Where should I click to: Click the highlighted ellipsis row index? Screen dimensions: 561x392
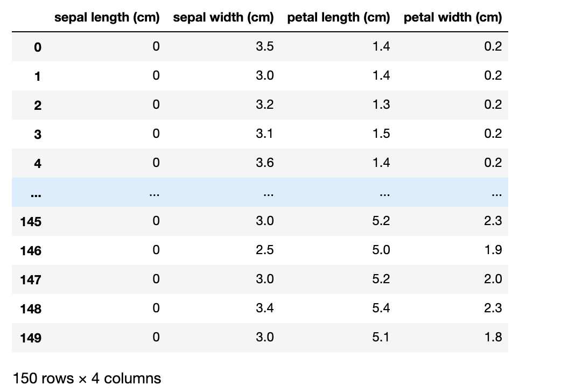(x=36, y=194)
